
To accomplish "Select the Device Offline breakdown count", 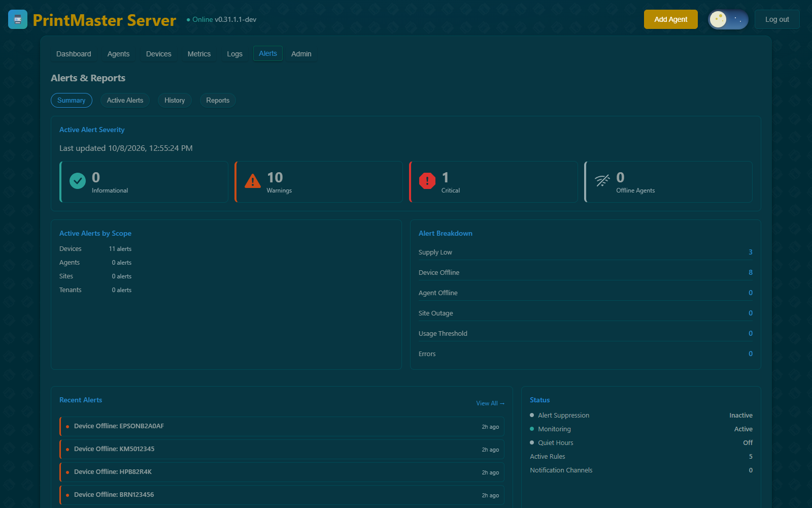I will (751, 272).
